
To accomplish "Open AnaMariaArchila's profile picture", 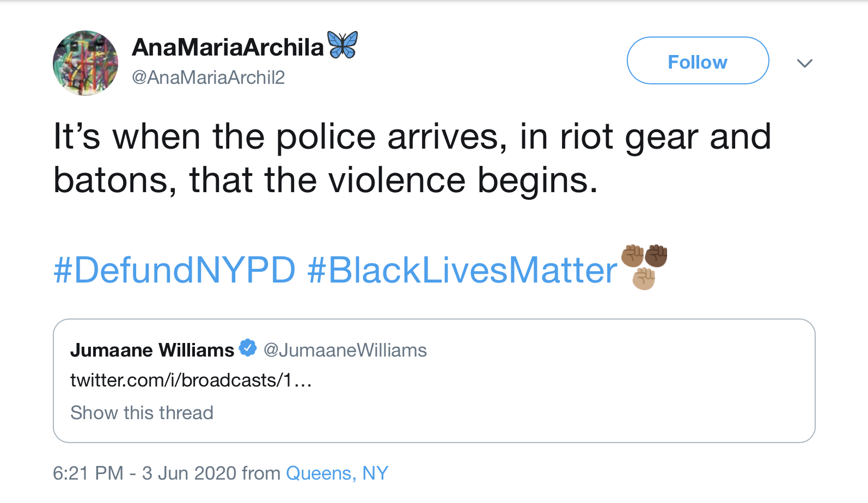I will point(85,63).
